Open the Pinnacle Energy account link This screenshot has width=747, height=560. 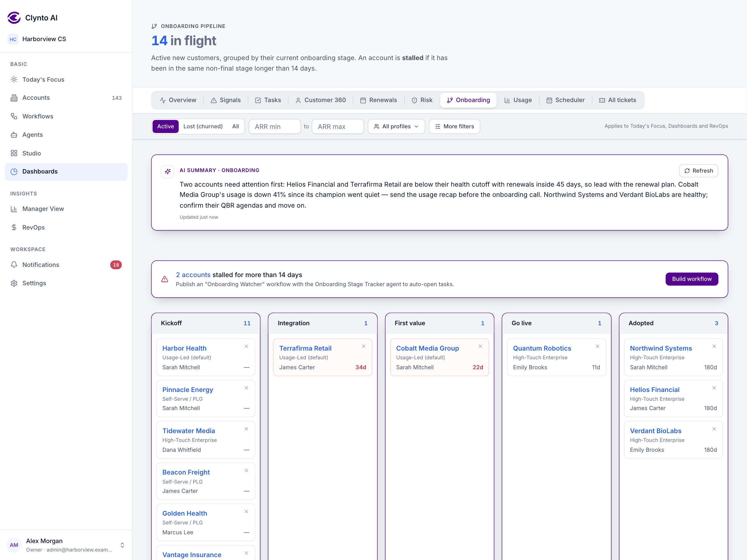(x=187, y=390)
